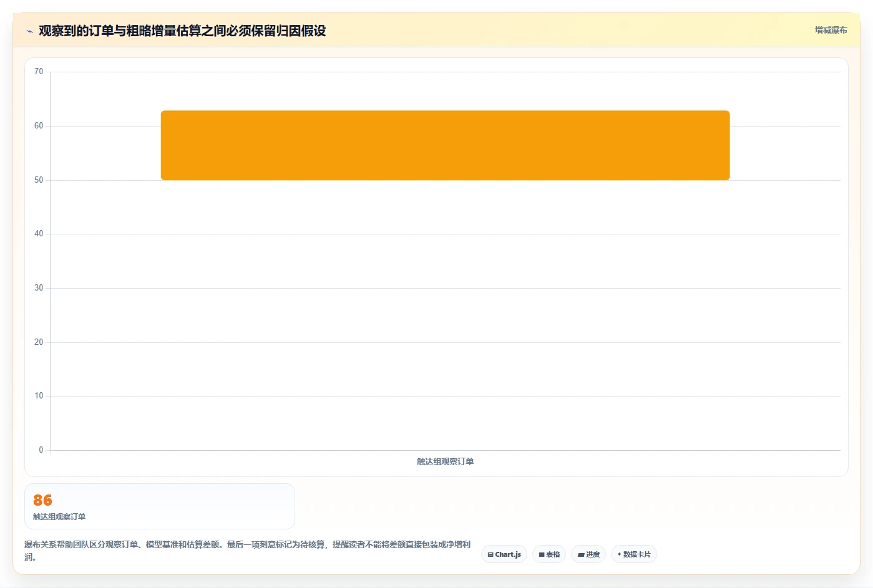The image size is (873, 588).
Task: Click the y-axis value 0
Action: [x=41, y=450]
